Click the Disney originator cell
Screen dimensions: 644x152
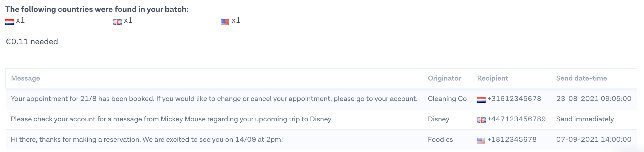(438, 119)
